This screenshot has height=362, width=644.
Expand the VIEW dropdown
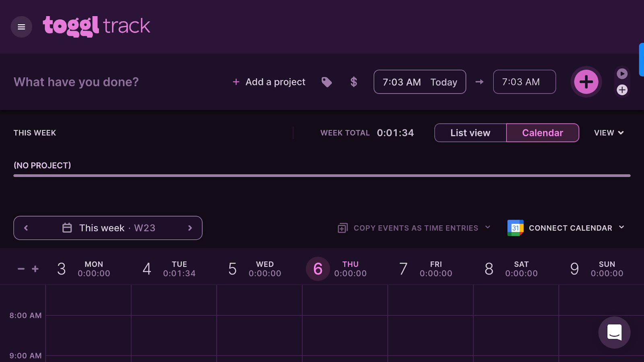click(x=609, y=133)
